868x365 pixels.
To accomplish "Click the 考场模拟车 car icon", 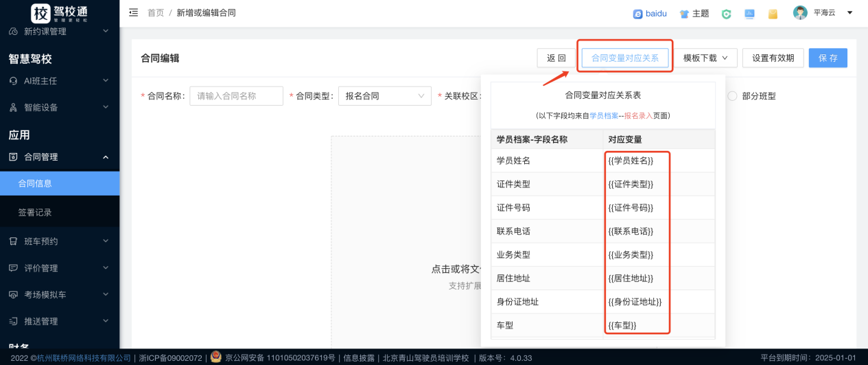I will (13, 295).
